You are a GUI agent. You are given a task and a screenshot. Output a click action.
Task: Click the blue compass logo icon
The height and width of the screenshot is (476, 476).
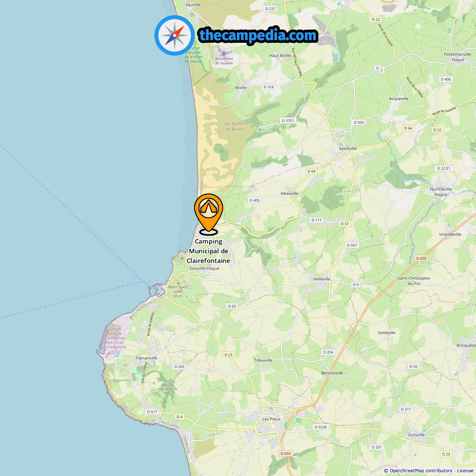(x=174, y=36)
